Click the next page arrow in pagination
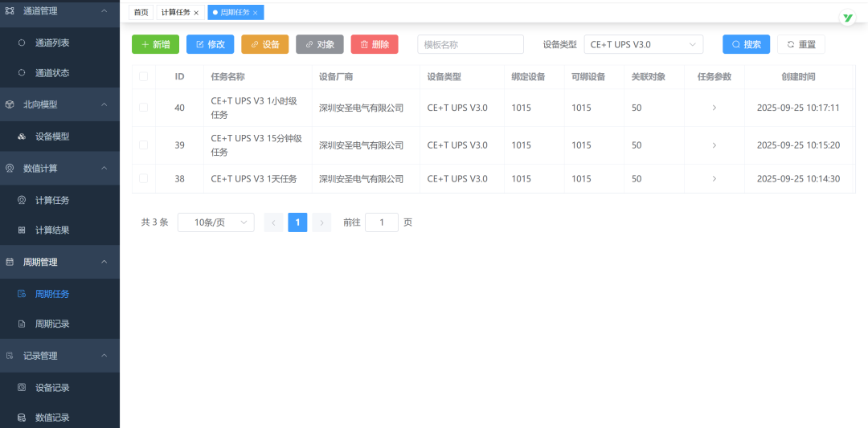The width and height of the screenshot is (868, 428). point(321,222)
